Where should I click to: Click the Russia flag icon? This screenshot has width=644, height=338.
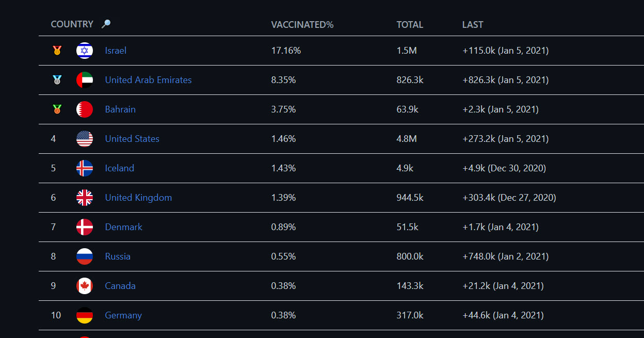(85, 256)
